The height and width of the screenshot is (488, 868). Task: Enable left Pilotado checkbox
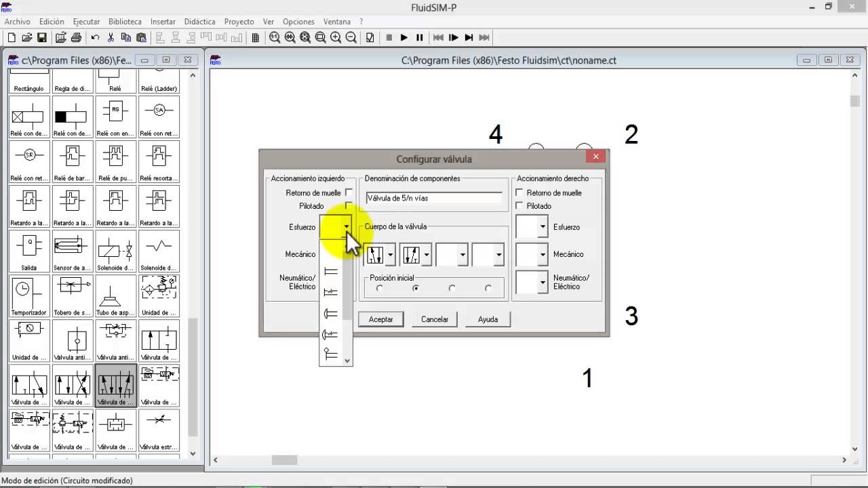click(349, 205)
